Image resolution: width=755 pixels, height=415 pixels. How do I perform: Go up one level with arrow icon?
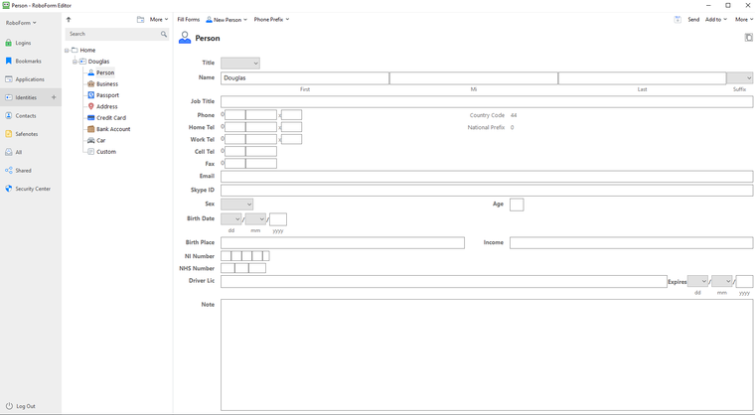click(68, 20)
